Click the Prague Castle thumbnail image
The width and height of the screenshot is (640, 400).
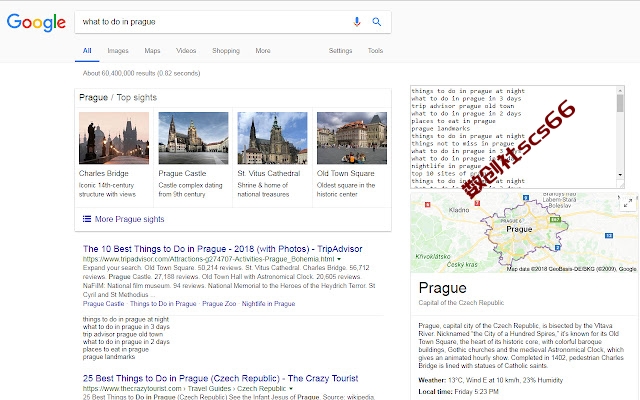click(x=193, y=138)
